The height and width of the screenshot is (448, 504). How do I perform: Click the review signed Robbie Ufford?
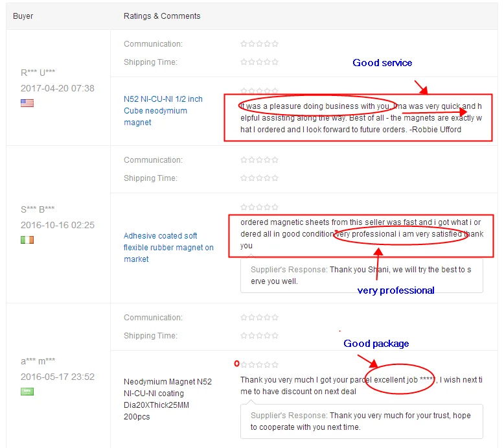click(x=361, y=118)
